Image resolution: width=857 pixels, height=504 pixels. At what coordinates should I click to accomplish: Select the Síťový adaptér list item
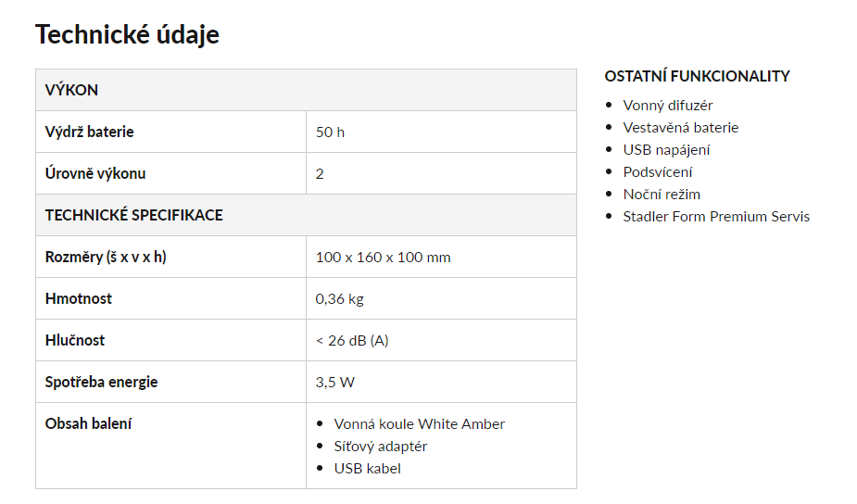[x=381, y=447]
